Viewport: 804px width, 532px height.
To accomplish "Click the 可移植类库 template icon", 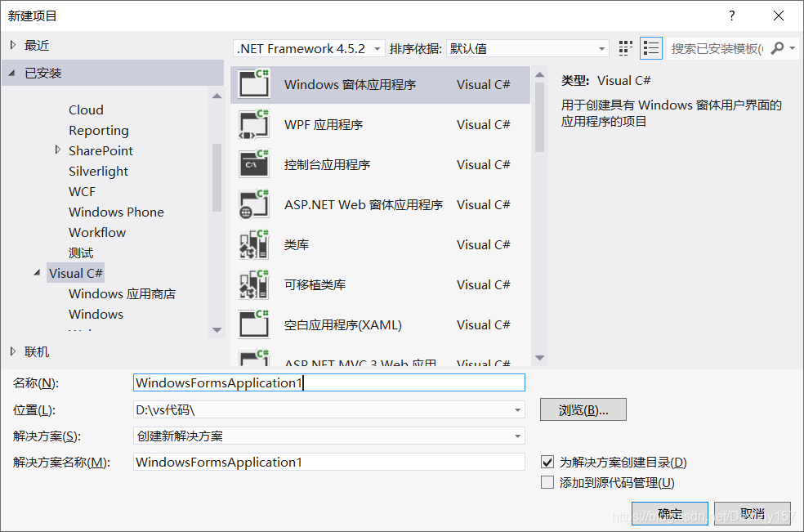I will pyautogui.click(x=254, y=284).
